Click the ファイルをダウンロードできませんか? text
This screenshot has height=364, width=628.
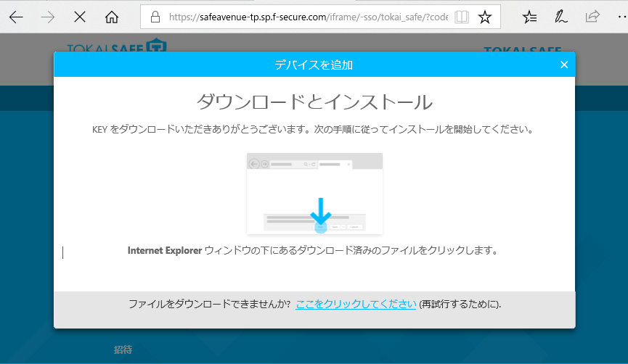pos(210,304)
